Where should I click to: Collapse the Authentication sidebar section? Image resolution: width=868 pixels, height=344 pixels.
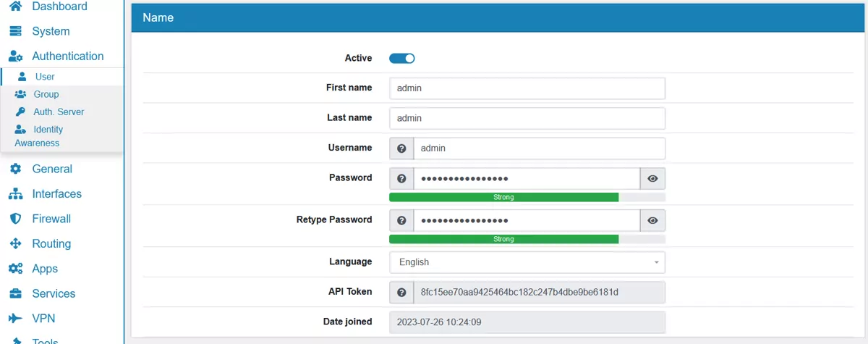(67, 56)
